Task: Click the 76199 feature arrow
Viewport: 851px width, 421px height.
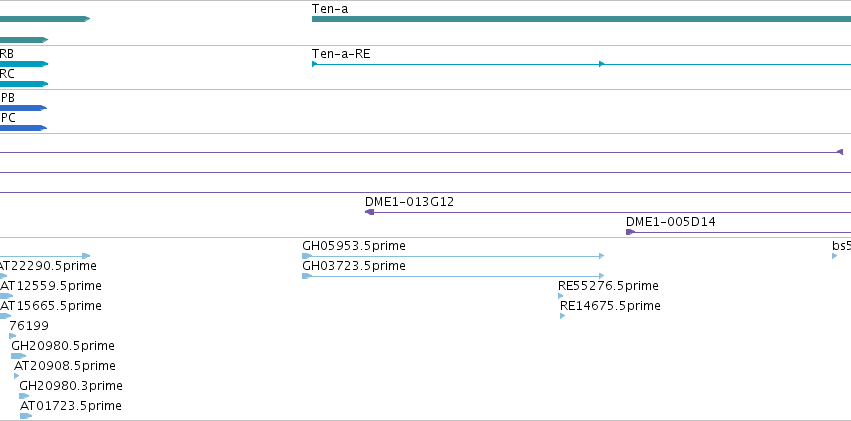Action: tap(12, 336)
